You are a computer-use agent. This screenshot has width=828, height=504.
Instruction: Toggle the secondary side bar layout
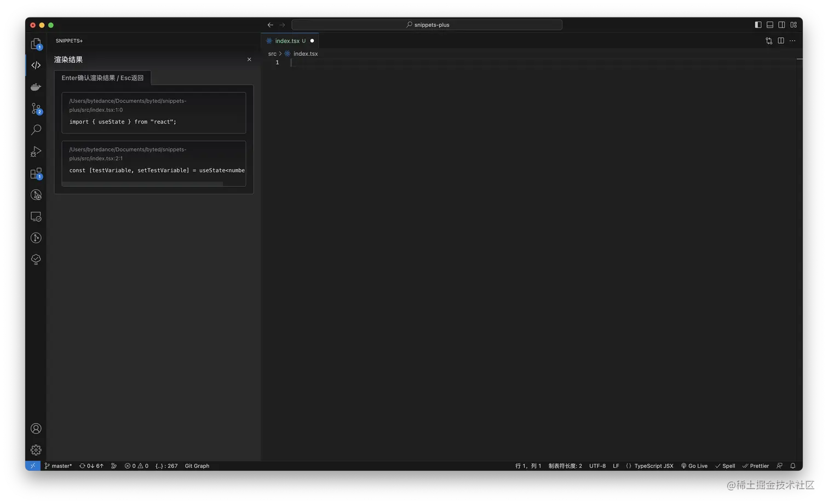tap(782, 25)
